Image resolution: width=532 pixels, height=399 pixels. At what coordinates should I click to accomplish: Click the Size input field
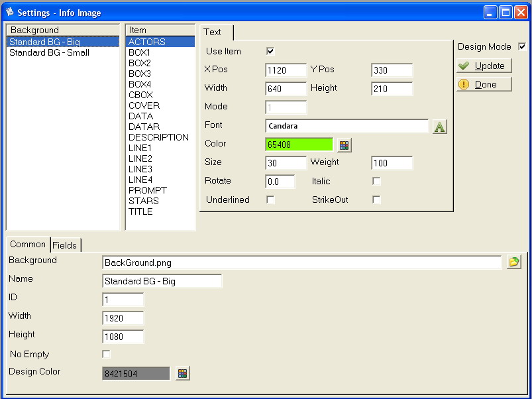point(286,163)
